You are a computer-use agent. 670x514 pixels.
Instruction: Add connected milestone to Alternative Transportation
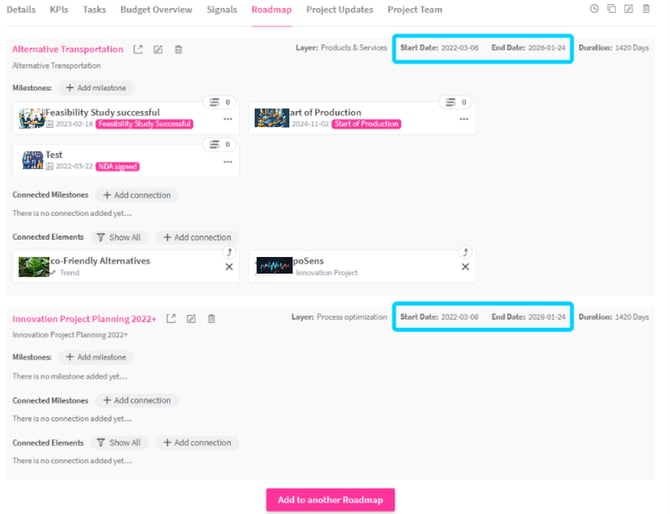[x=137, y=195]
